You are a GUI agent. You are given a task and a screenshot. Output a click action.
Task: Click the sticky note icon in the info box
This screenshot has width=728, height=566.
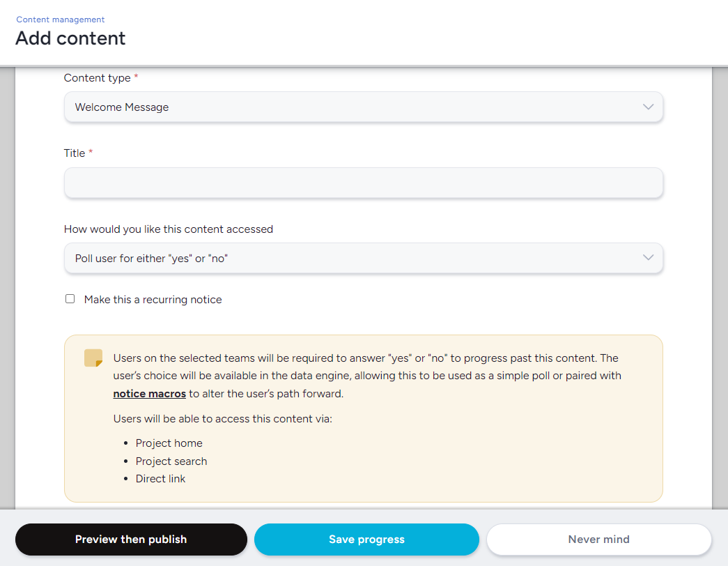point(93,358)
